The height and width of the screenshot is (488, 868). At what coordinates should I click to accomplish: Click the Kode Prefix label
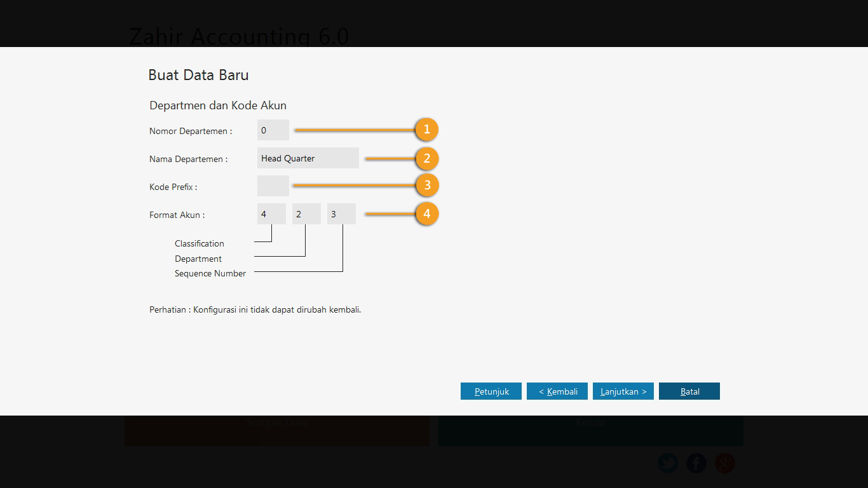173,187
